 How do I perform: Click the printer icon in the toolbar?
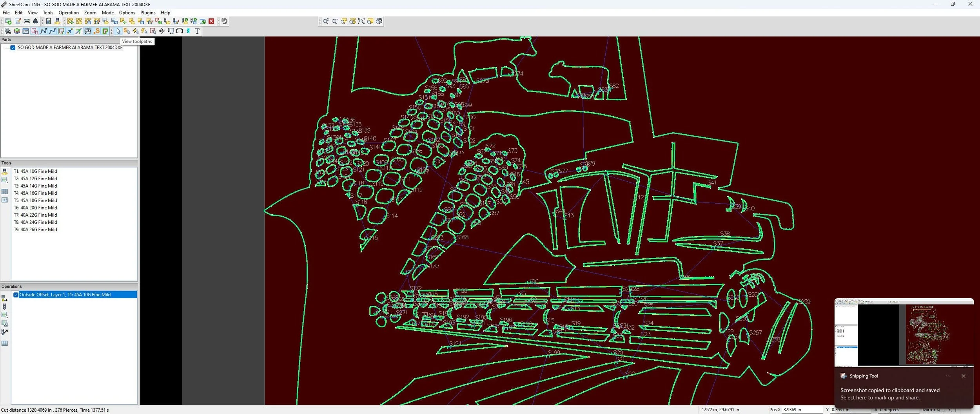(x=27, y=21)
